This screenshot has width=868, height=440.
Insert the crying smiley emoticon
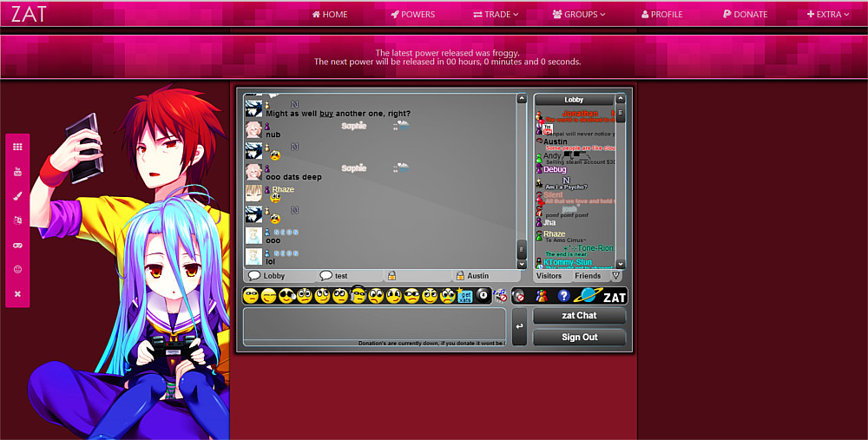[x=447, y=296]
